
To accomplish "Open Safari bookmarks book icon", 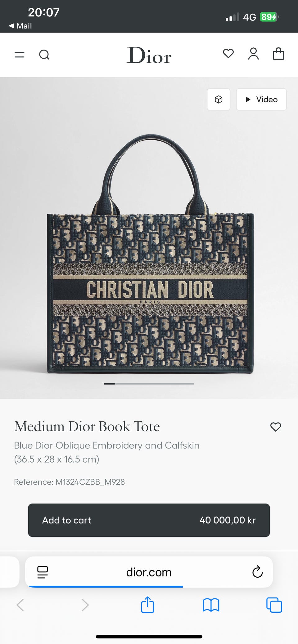I will (x=211, y=605).
